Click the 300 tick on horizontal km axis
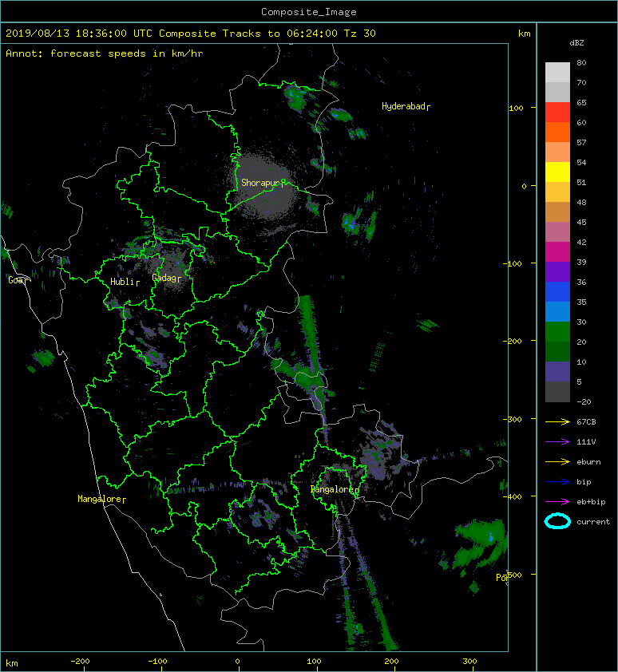 tap(469, 662)
